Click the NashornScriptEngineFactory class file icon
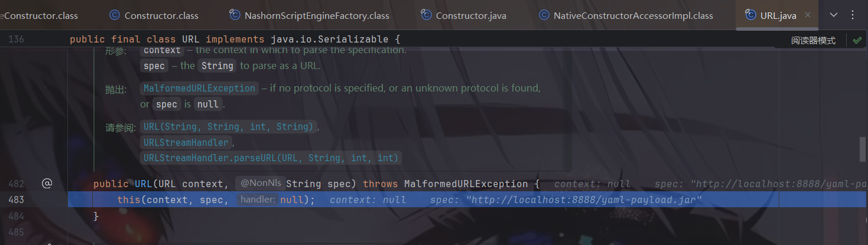This screenshot has height=245, width=868. [x=235, y=16]
